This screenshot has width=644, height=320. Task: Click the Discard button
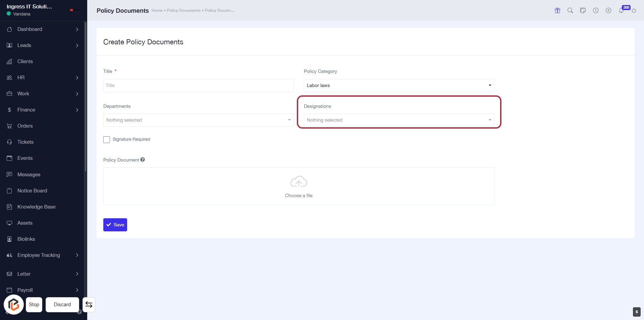coord(62,305)
